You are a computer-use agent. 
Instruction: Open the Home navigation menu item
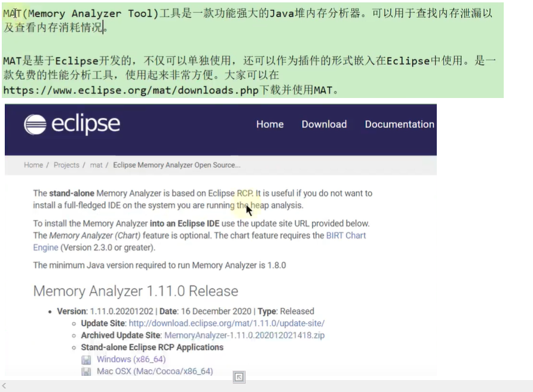(270, 124)
